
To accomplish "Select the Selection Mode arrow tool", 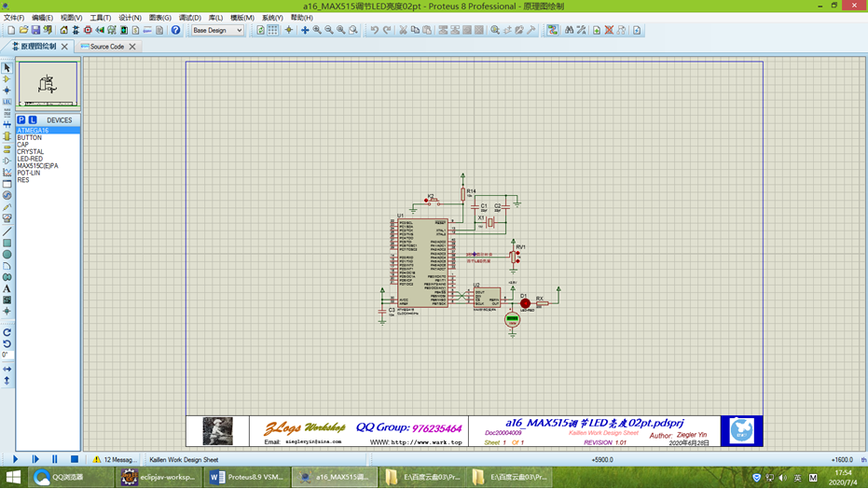I will [x=7, y=67].
